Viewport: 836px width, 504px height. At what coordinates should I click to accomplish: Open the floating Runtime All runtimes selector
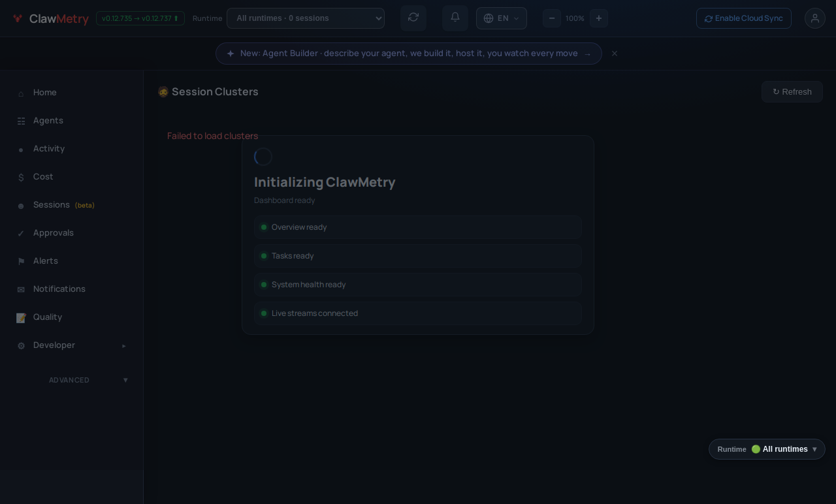pos(767,449)
